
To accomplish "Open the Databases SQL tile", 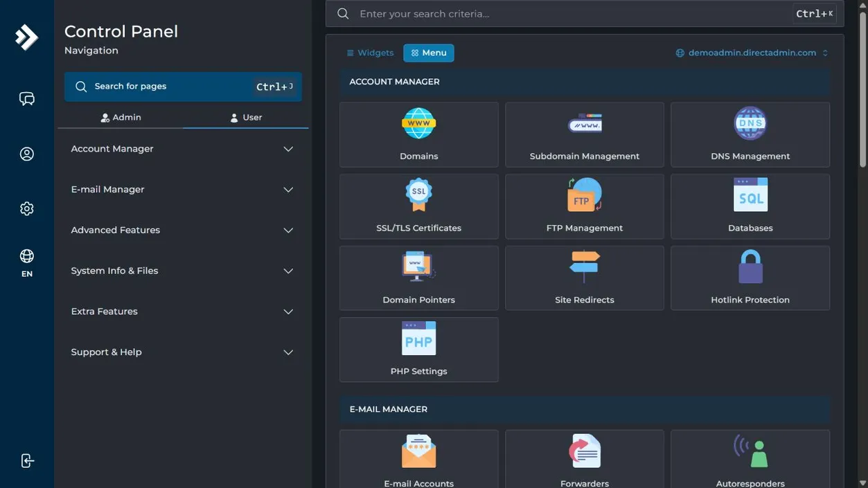I will (x=750, y=206).
